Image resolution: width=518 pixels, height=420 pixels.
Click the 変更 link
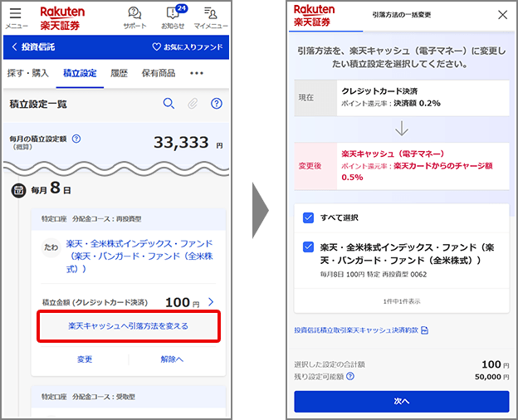click(85, 359)
